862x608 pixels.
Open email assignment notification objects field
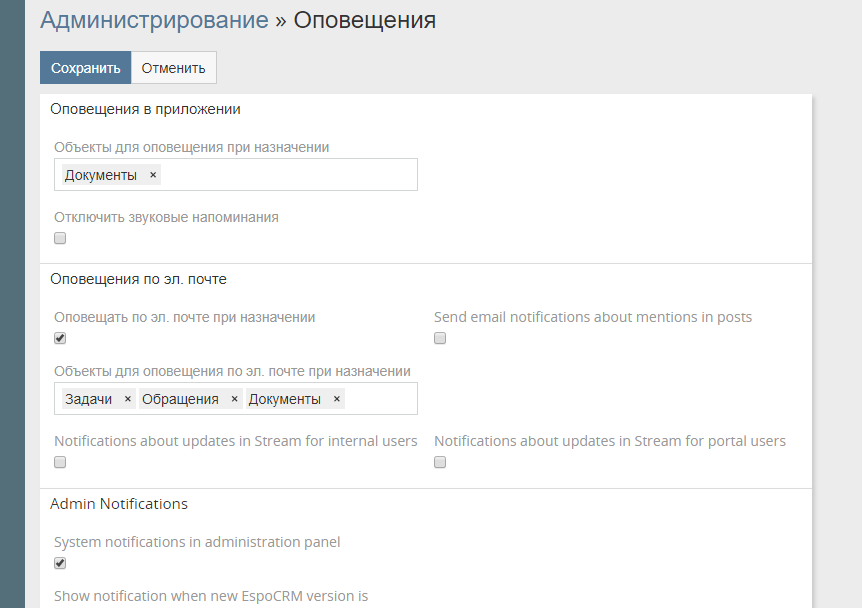coord(380,399)
